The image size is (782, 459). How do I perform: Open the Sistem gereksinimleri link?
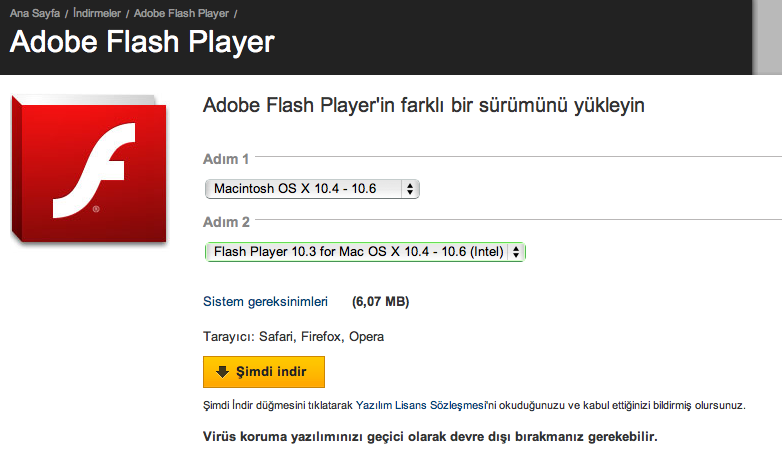pyautogui.click(x=265, y=301)
